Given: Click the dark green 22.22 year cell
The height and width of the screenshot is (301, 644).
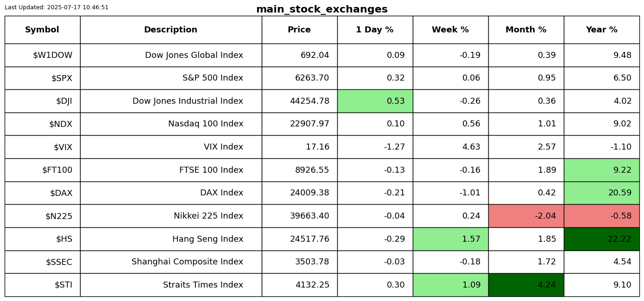Looking at the screenshot, I should tap(601, 239).
